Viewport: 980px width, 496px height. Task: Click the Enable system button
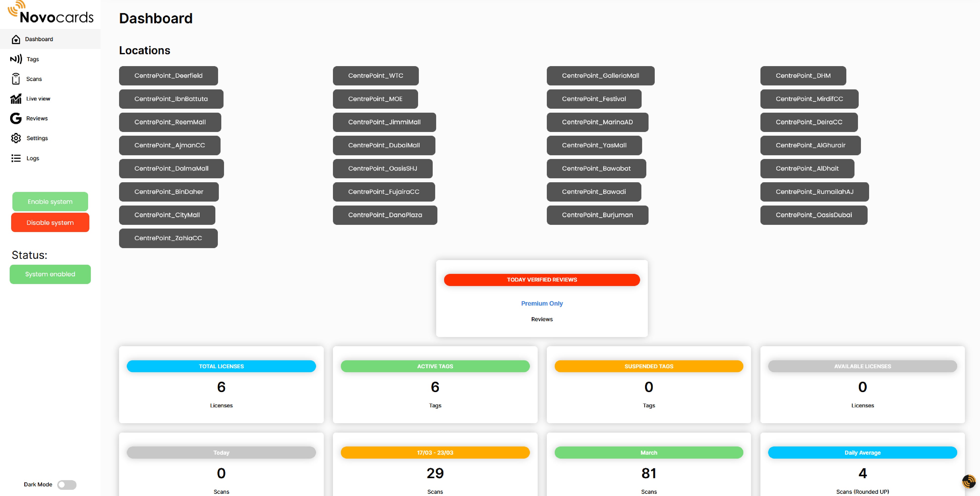[x=50, y=201]
